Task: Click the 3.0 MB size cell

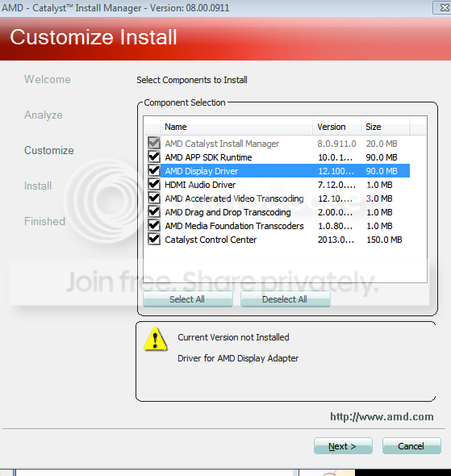Action: pos(379,198)
